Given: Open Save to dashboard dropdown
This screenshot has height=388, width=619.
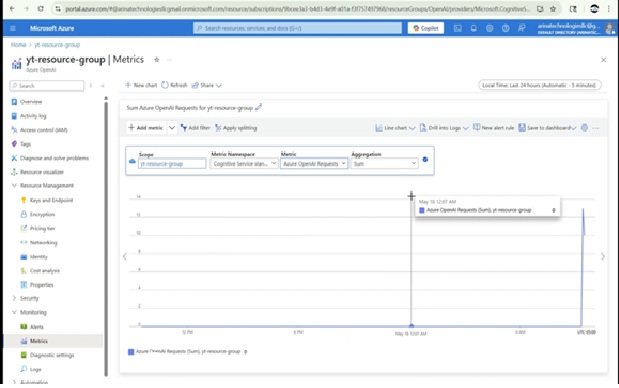Looking at the screenshot, I should click(547, 127).
